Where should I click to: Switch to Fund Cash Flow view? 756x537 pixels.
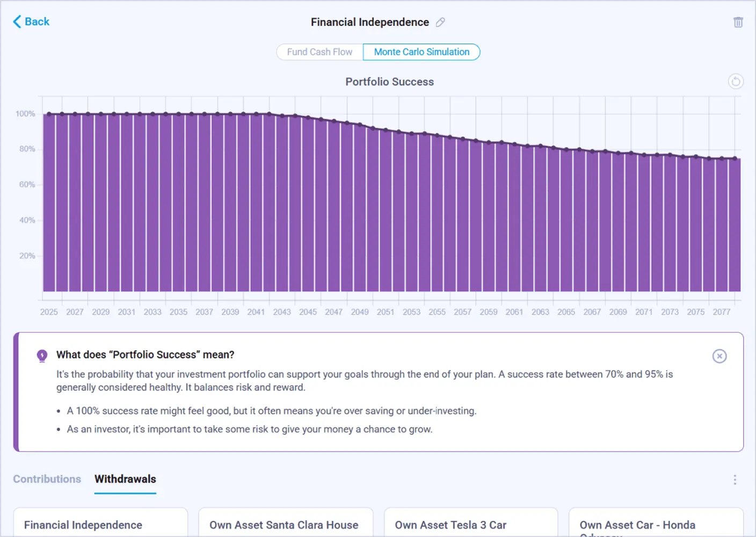pos(320,52)
